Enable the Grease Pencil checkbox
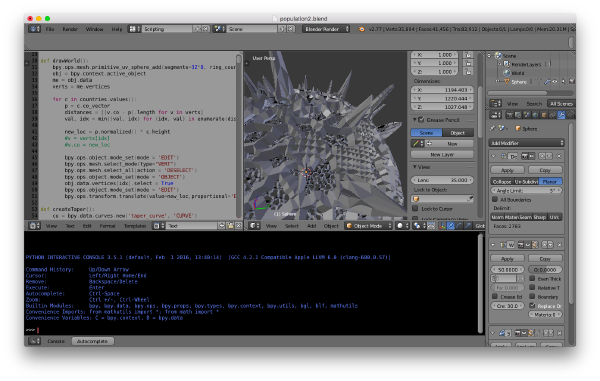The width and height of the screenshot is (600, 381). coord(421,120)
